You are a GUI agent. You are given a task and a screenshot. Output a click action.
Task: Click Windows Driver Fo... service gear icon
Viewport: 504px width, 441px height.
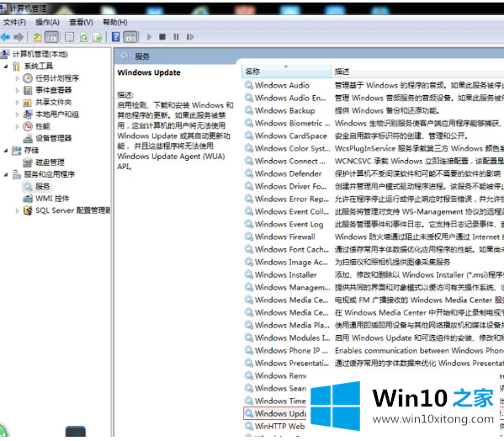[249, 186]
